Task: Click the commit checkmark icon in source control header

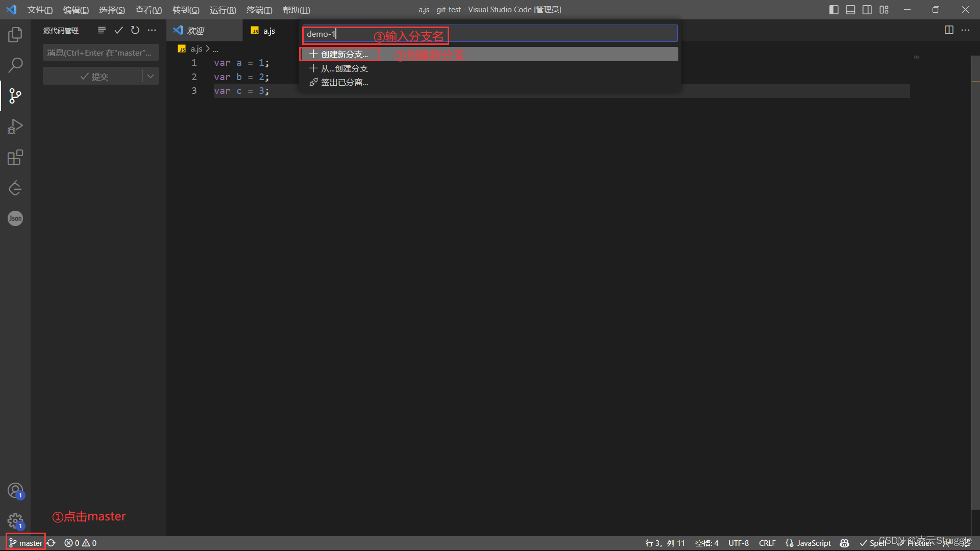Action: point(118,31)
